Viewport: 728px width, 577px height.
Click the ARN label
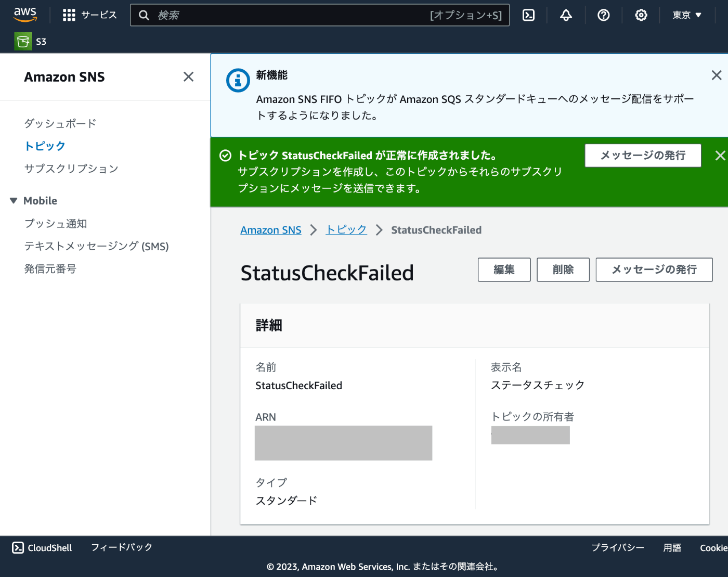click(x=266, y=417)
